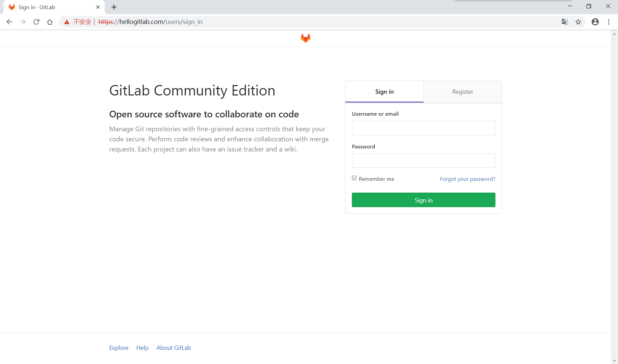Open the Explore footer link

(x=119, y=348)
